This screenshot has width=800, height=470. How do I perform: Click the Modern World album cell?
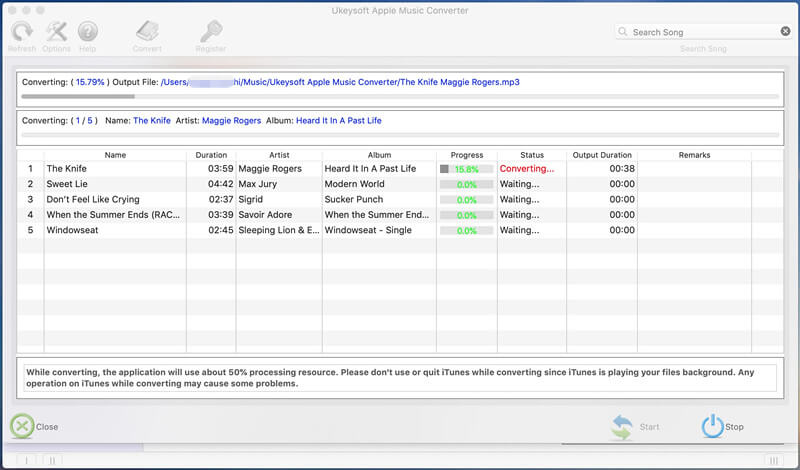355,184
